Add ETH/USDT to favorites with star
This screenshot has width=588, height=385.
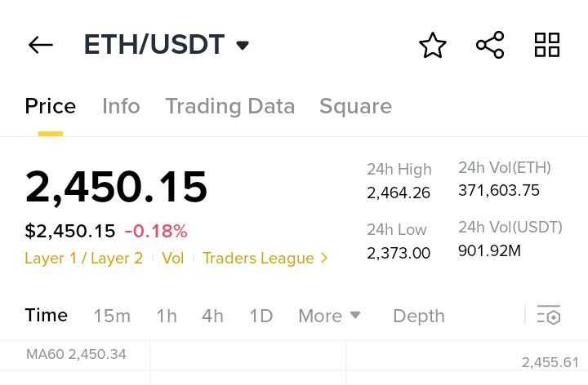coord(433,45)
